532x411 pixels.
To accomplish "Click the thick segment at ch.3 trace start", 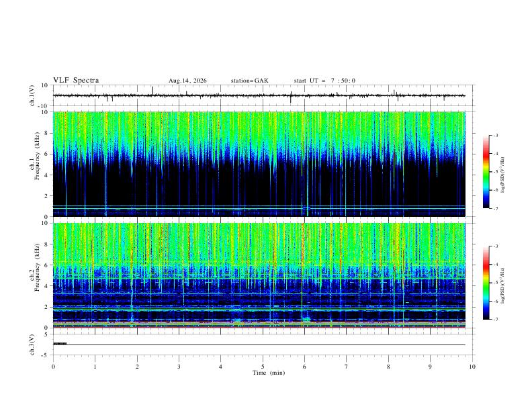I will point(60,344).
